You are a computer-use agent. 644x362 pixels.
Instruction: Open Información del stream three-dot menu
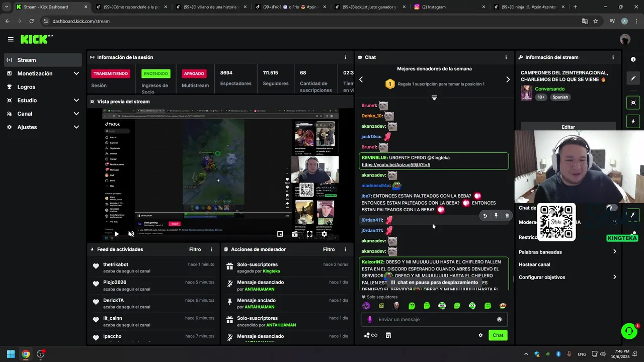tap(613, 57)
